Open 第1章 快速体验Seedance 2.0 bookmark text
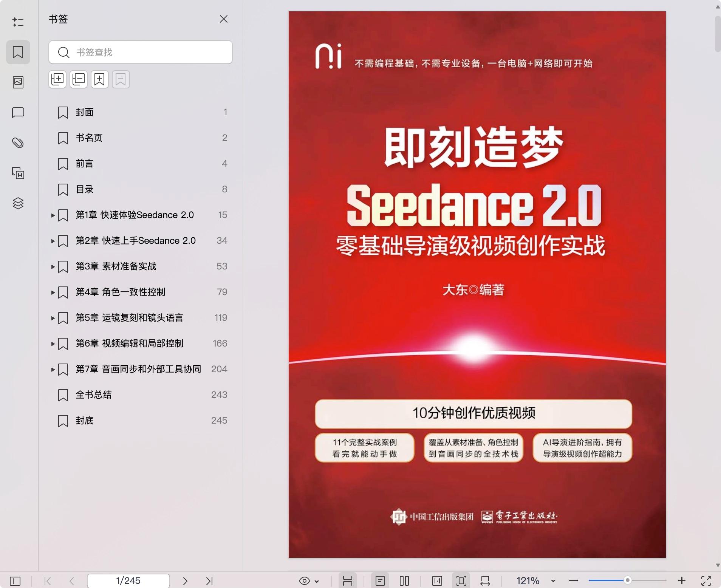Screen dimensions: 721x588 click(135, 215)
